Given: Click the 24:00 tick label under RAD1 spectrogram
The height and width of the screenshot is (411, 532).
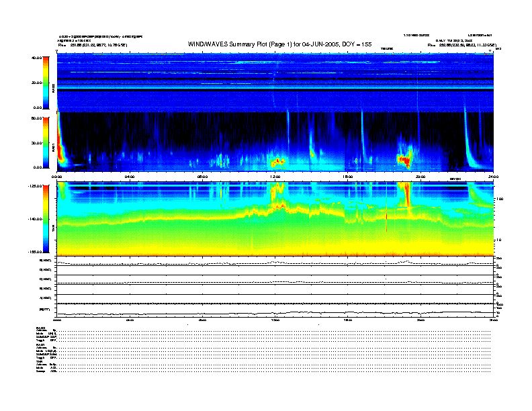Looking at the screenshot, I should point(493,177).
